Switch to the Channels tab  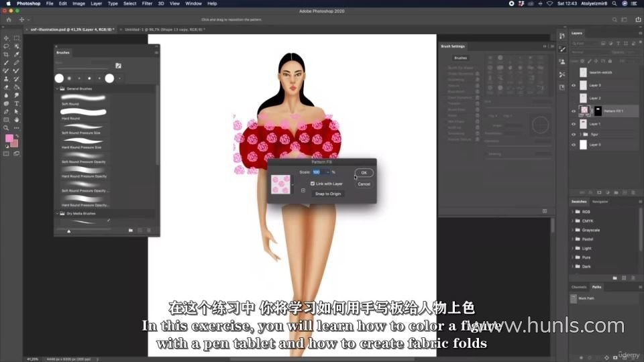pos(578,287)
